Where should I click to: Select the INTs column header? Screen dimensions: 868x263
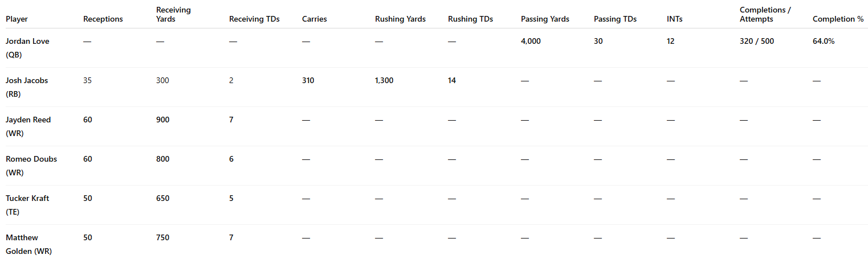[x=675, y=19]
